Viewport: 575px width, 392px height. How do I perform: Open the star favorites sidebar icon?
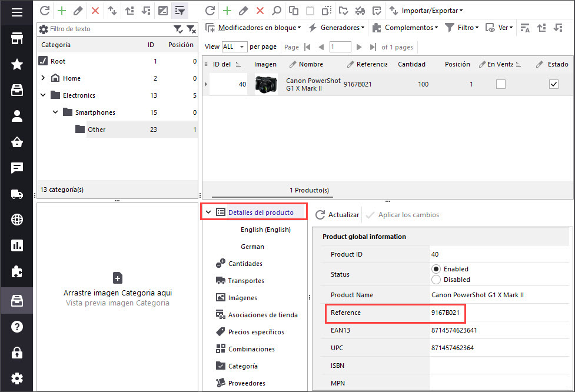(x=17, y=64)
